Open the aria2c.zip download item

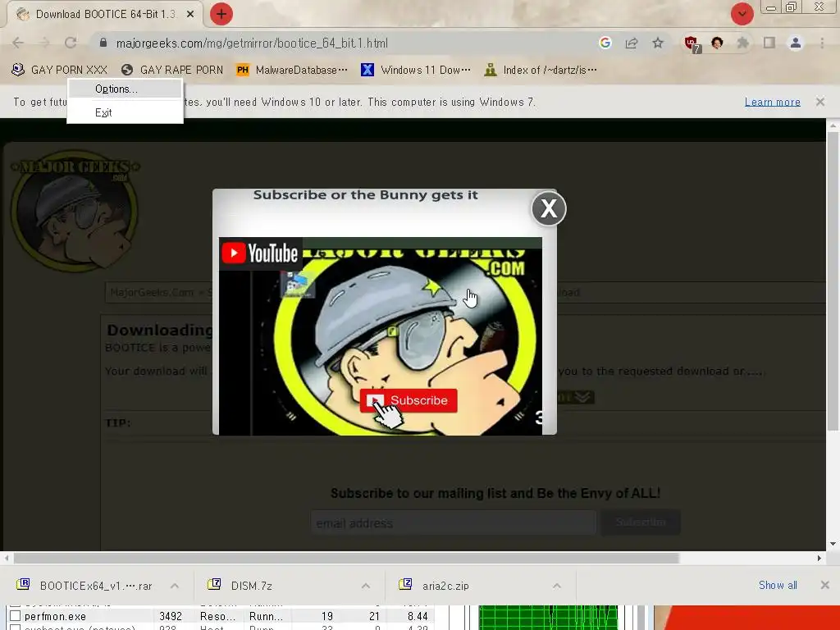[435, 586]
